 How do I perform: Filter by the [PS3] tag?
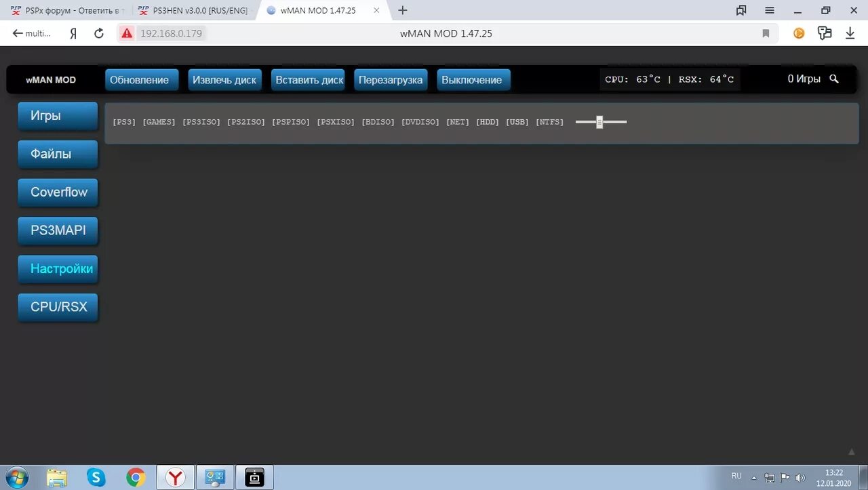pos(124,122)
